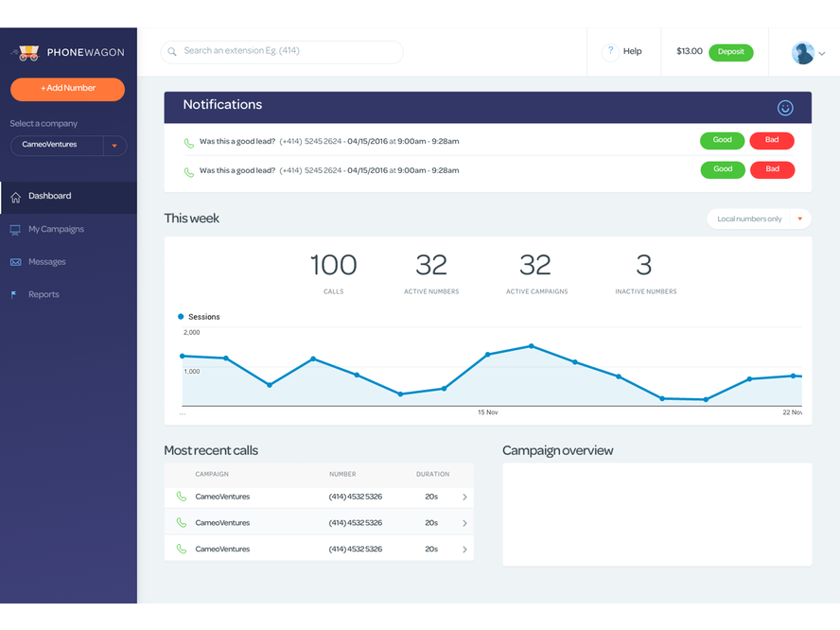The image size is (840, 630).
Task: Click the Campaign overview heading
Action: 557,450
